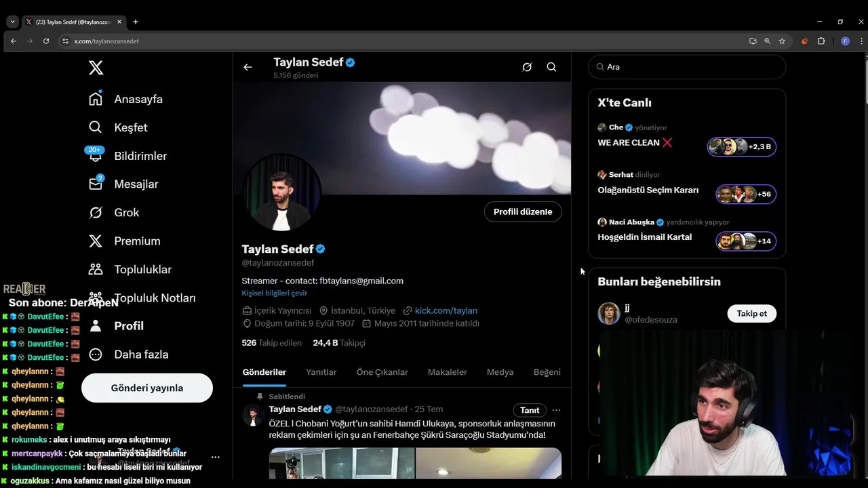This screenshot has width=868, height=488.
Task: Open Chrome three-dot menu
Action: 860,41
